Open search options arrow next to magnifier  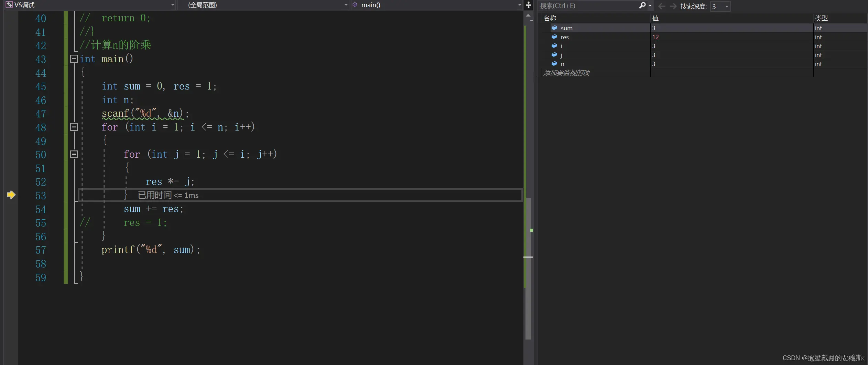(x=650, y=6)
